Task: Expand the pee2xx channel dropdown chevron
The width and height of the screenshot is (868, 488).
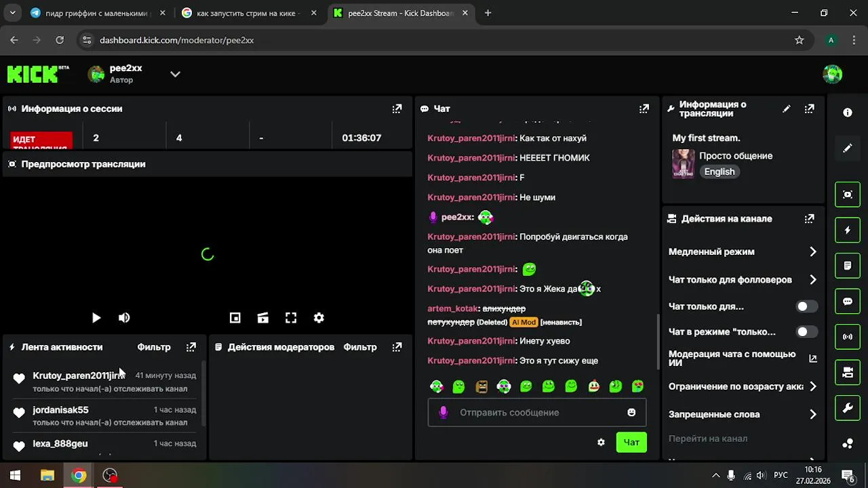Action: point(175,74)
